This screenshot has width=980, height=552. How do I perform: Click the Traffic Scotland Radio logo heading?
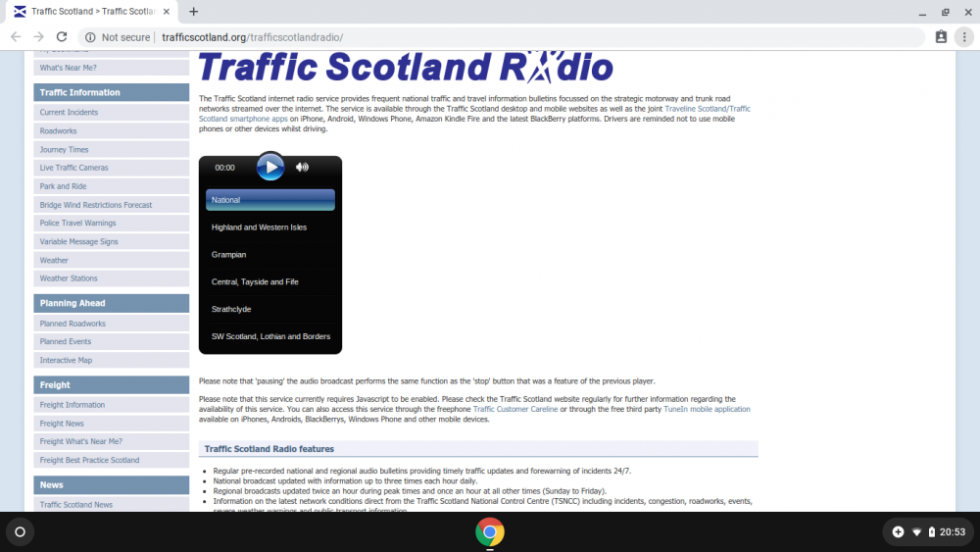[406, 67]
